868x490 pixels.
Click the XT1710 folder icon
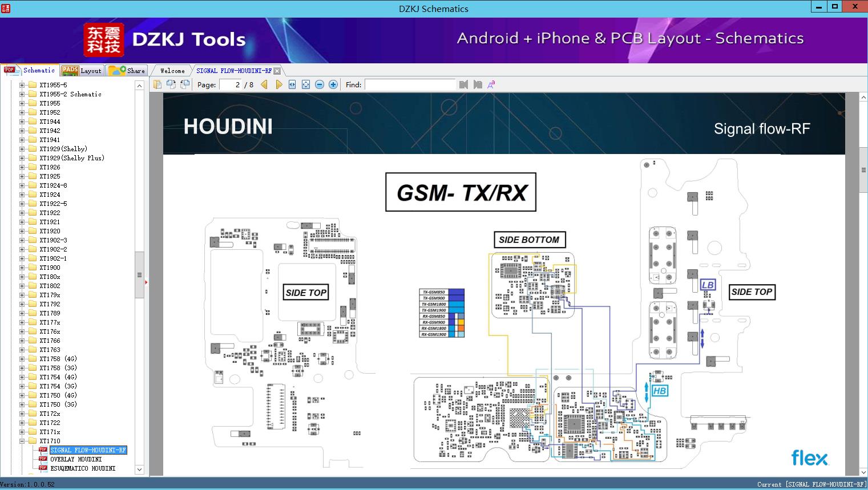point(33,441)
